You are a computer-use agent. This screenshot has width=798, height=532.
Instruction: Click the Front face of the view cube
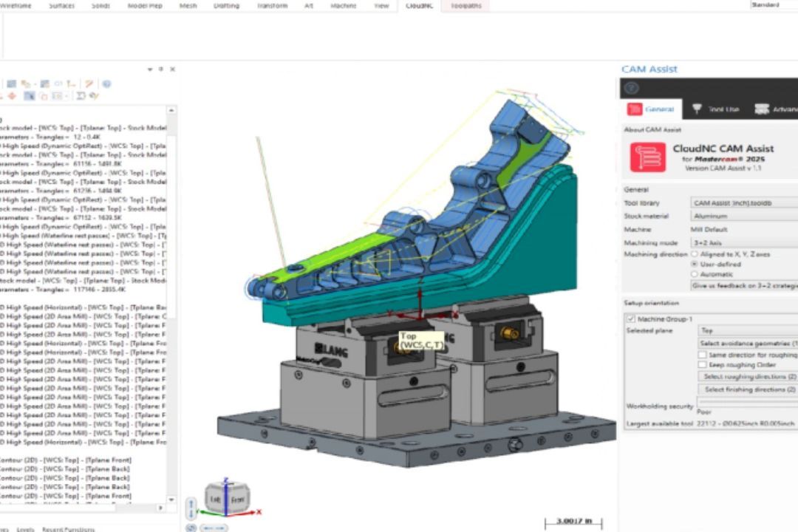238,500
